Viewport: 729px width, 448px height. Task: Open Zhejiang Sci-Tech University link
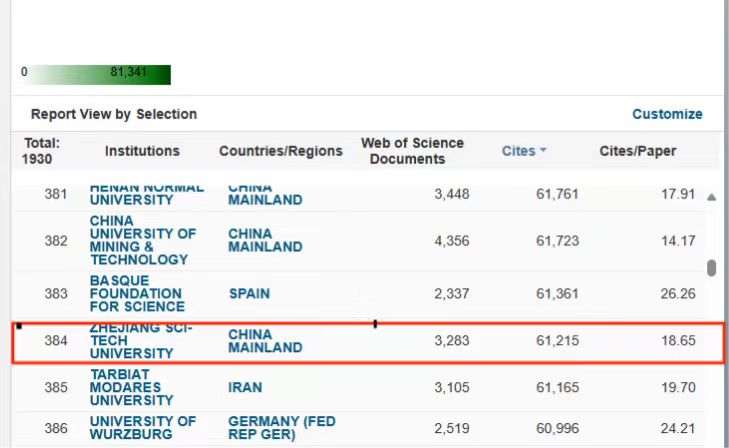131,341
